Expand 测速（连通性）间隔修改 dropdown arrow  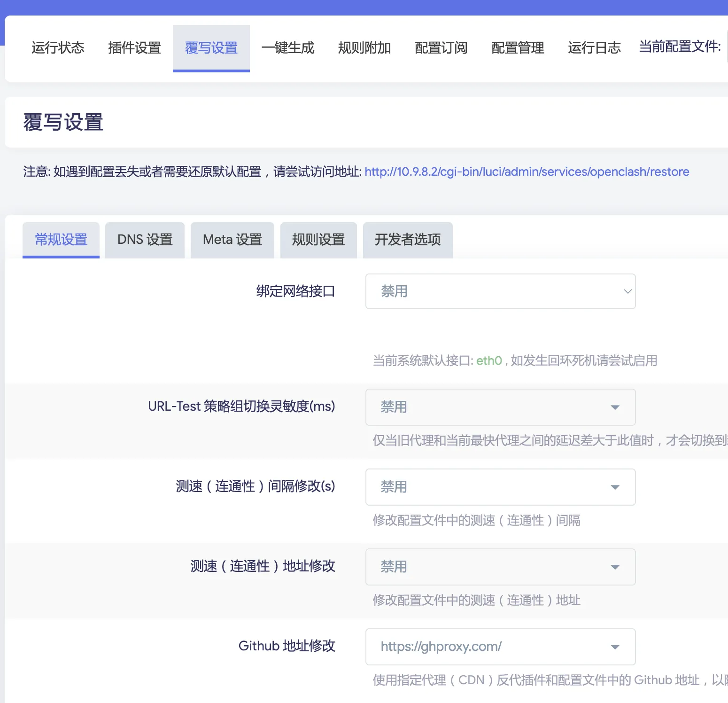(x=615, y=487)
